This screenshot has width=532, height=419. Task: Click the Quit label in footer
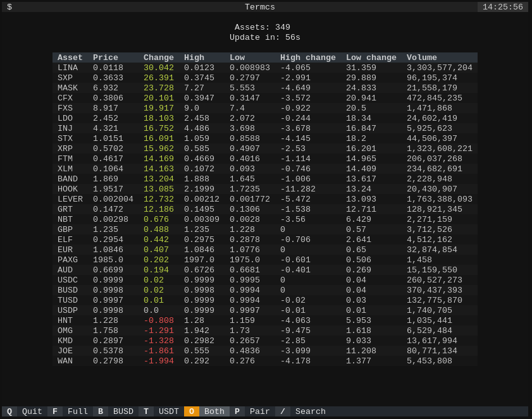(32, 411)
